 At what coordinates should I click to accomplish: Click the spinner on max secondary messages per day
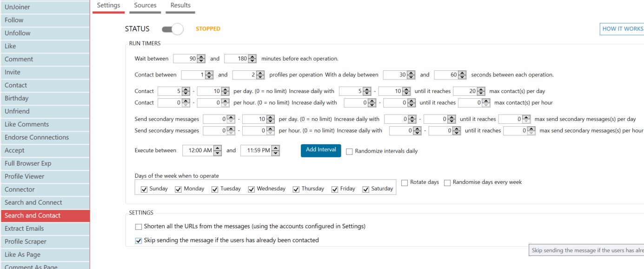point(527,119)
